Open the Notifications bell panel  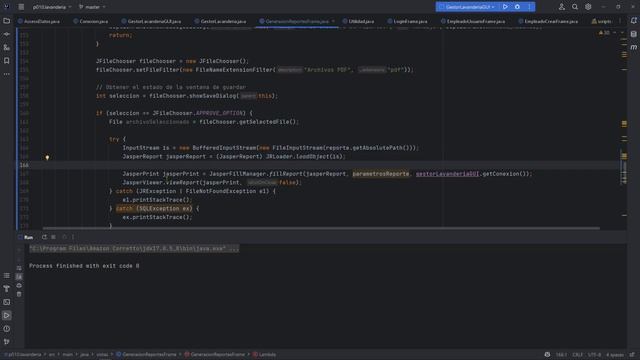click(x=633, y=21)
